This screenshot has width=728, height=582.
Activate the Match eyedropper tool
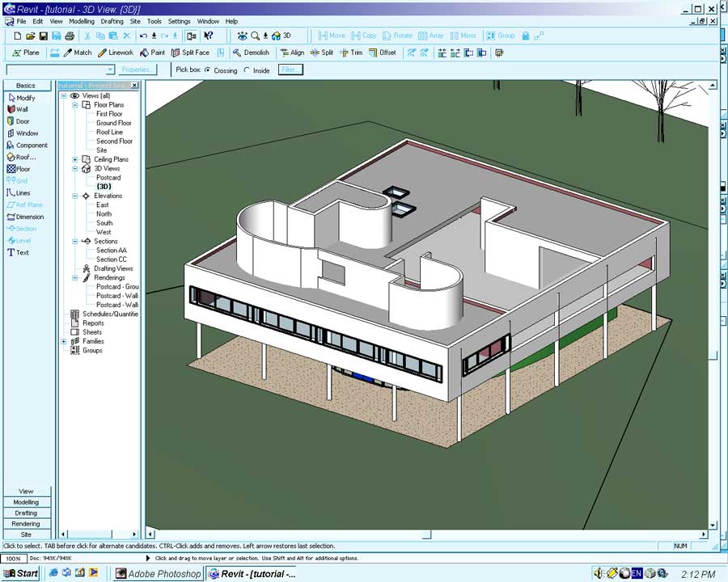(x=78, y=53)
